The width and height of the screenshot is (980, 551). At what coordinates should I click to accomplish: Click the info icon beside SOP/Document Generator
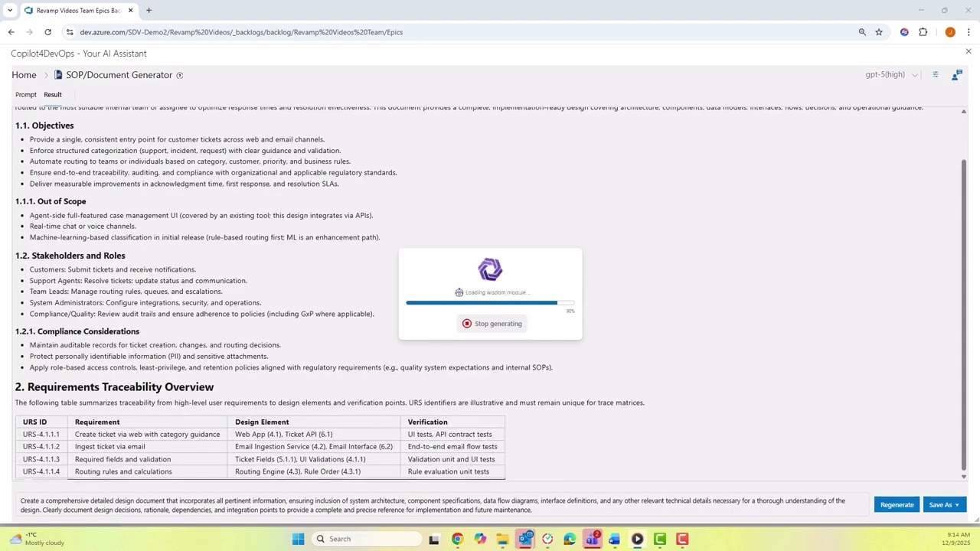tap(180, 75)
